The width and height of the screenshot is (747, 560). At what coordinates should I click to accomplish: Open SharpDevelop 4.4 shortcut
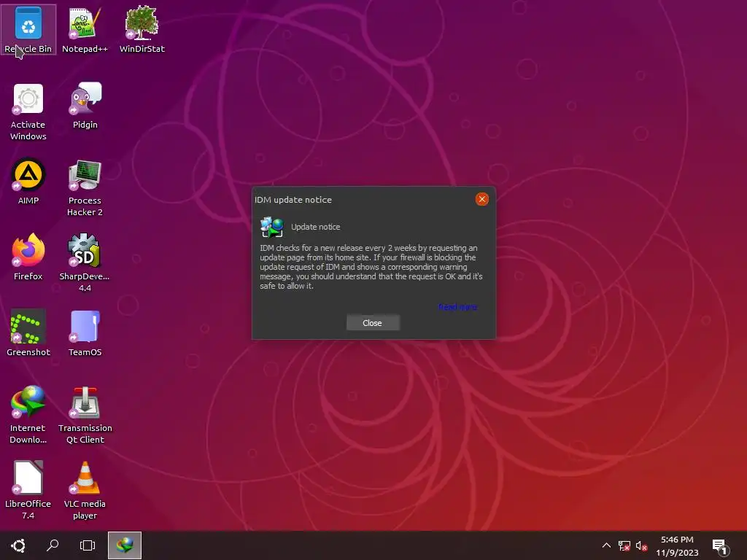click(x=85, y=262)
